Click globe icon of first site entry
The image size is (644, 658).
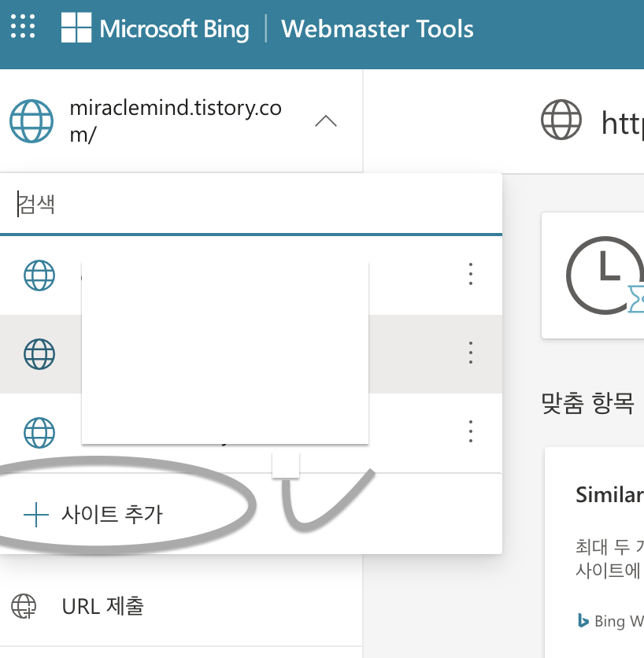[x=39, y=275]
